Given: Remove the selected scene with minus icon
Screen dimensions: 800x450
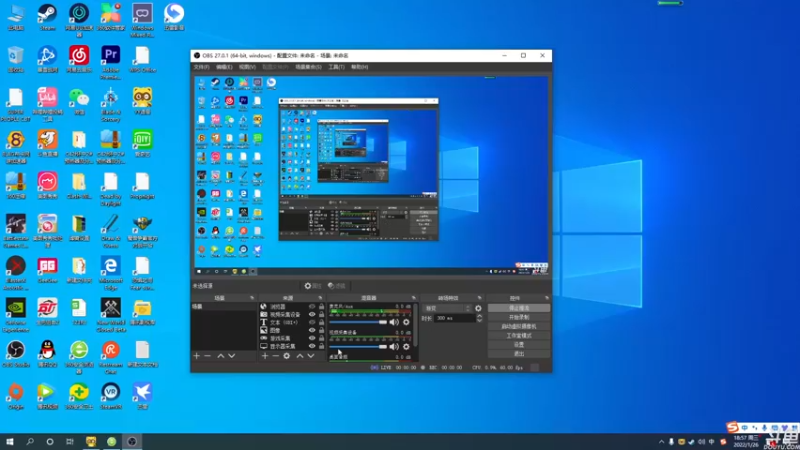Looking at the screenshot, I should pyautogui.click(x=208, y=356).
